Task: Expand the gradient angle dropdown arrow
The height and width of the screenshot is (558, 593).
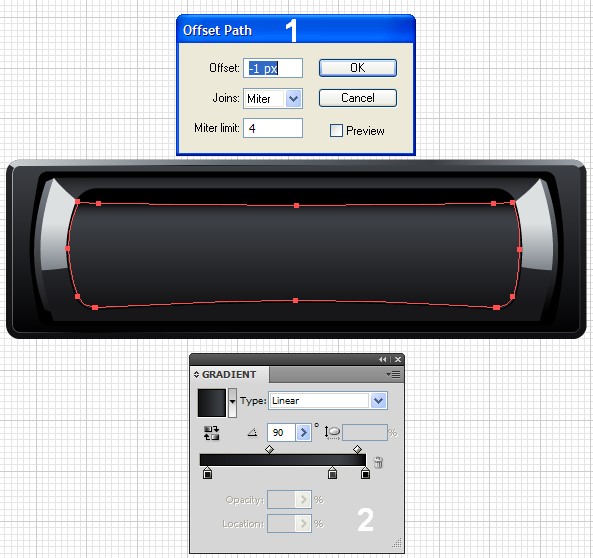Action: pos(303,432)
